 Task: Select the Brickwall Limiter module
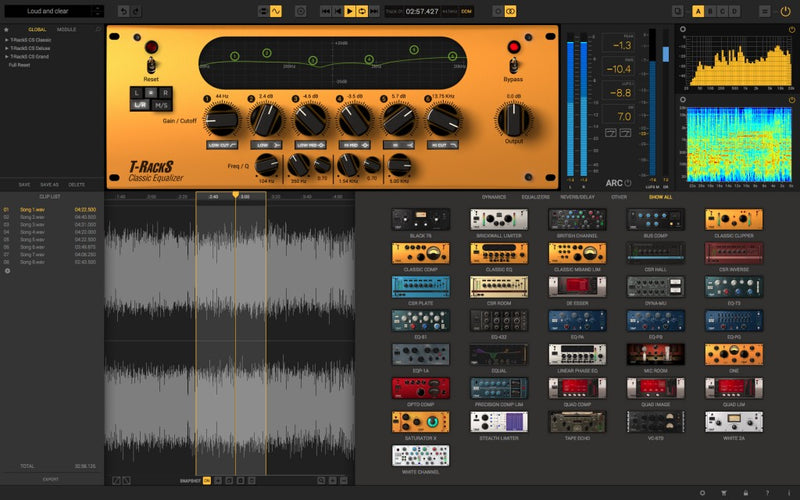499,219
